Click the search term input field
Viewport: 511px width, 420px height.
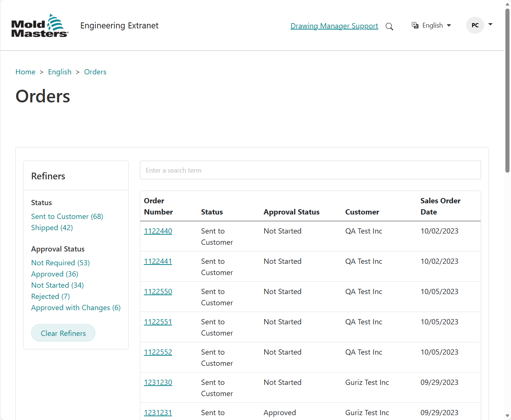point(310,170)
